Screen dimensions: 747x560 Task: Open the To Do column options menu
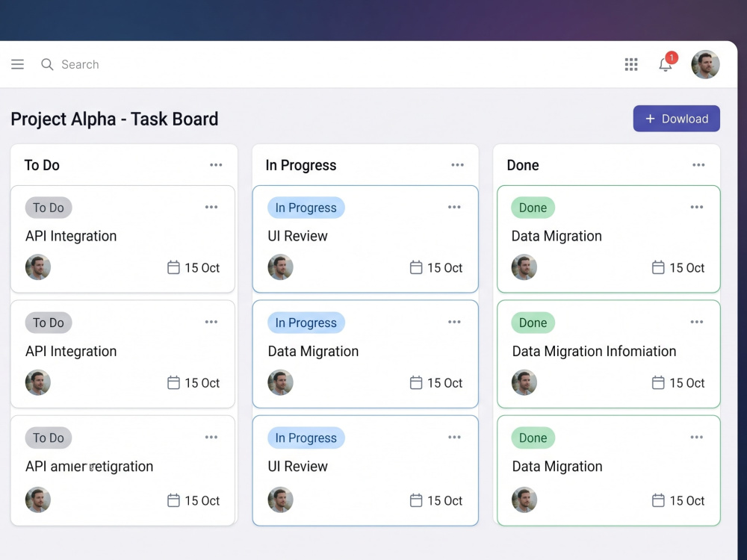tap(216, 165)
